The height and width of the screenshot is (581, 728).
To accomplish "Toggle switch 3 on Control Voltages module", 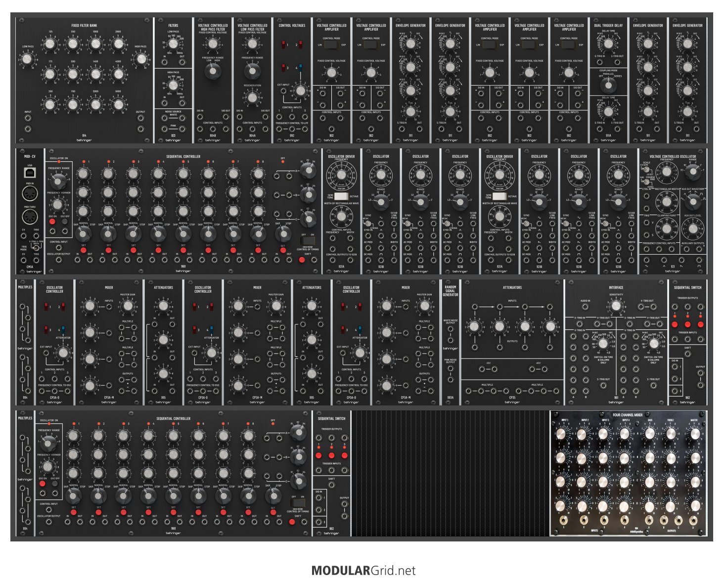I will (x=284, y=68).
